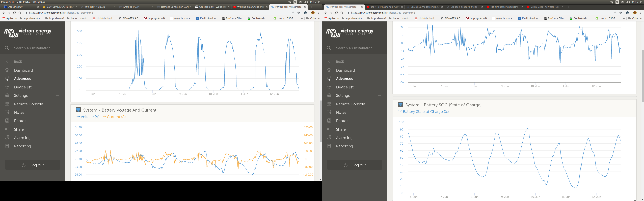This screenshot has height=201, width=644.
Task: Open Remote Console in the left window sidebar
Action: coord(29,104)
